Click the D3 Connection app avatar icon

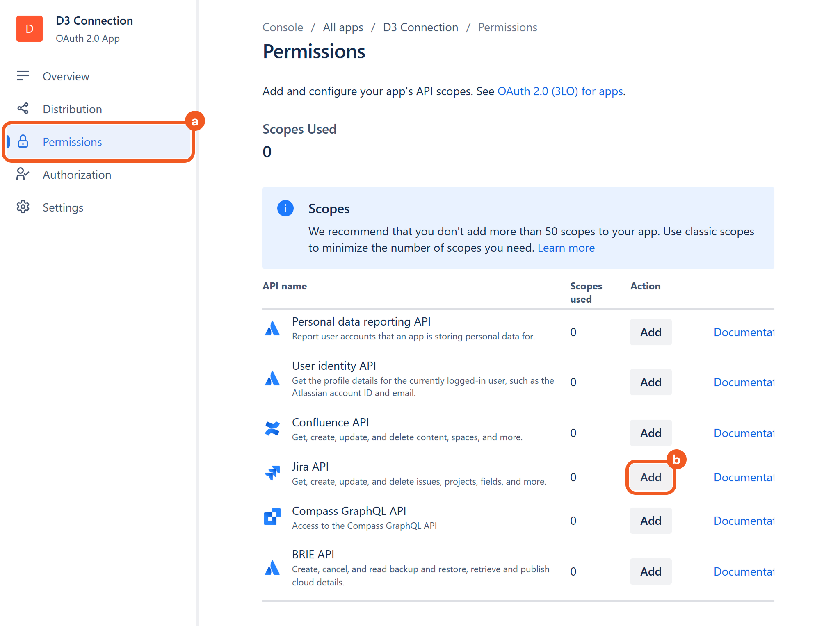click(30, 29)
